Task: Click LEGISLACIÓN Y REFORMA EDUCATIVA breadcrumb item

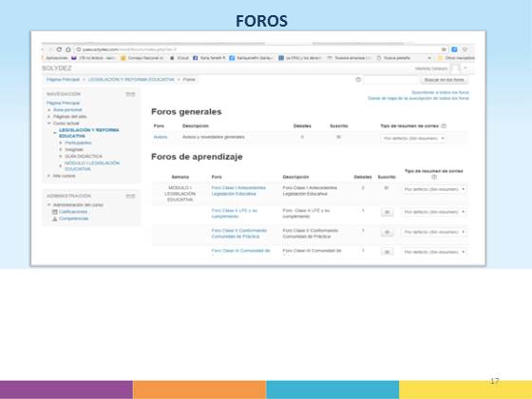Action: pyautogui.click(x=131, y=80)
